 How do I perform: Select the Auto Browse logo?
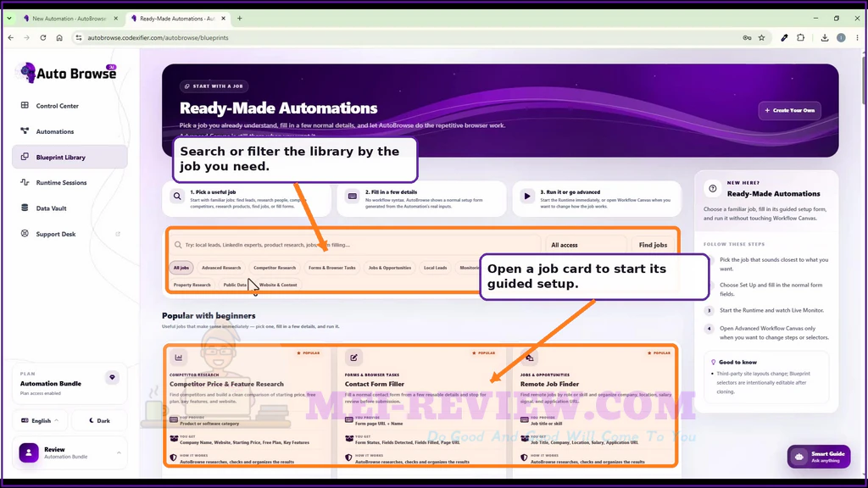68,73
